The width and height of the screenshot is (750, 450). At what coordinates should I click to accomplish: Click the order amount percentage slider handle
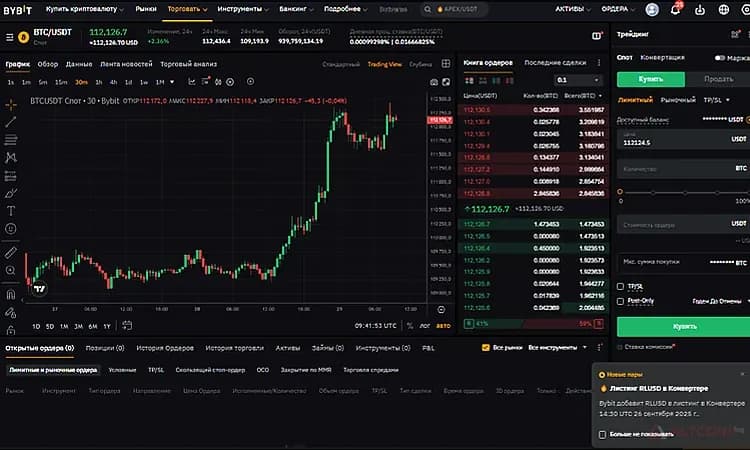coord(620,192)
